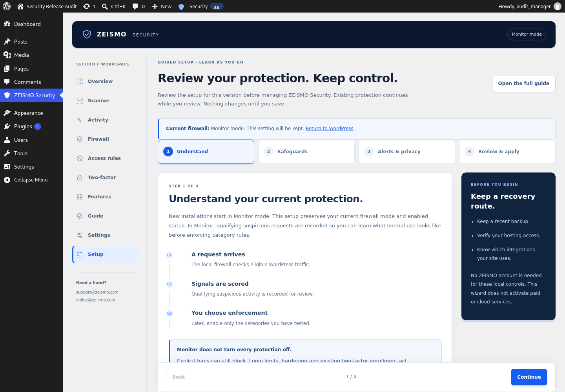Click the online@zeismo.com email link
Screen dimensions: 565x392
click(96, 300)
